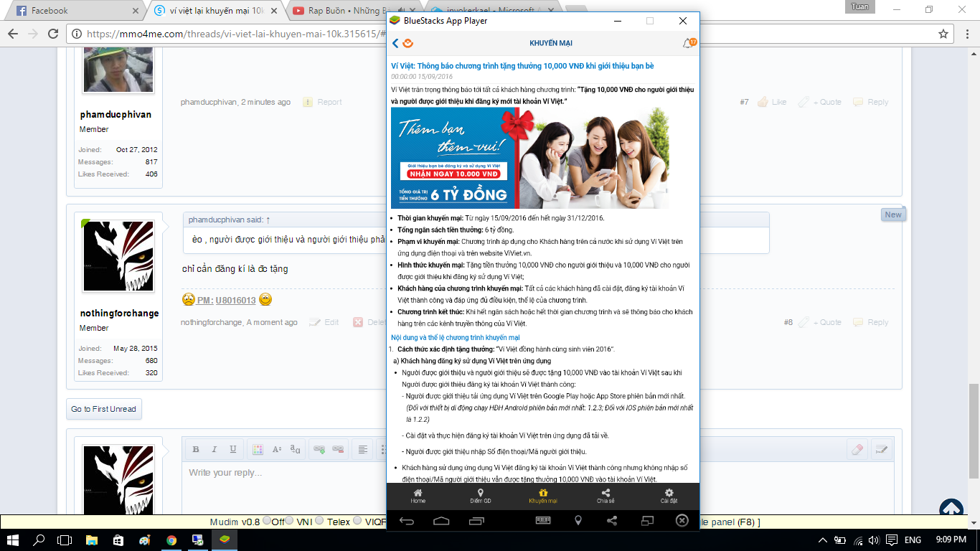Screen dimensions: 980x551
Task: Click the notification bell with badge
Action: [688, 44]
